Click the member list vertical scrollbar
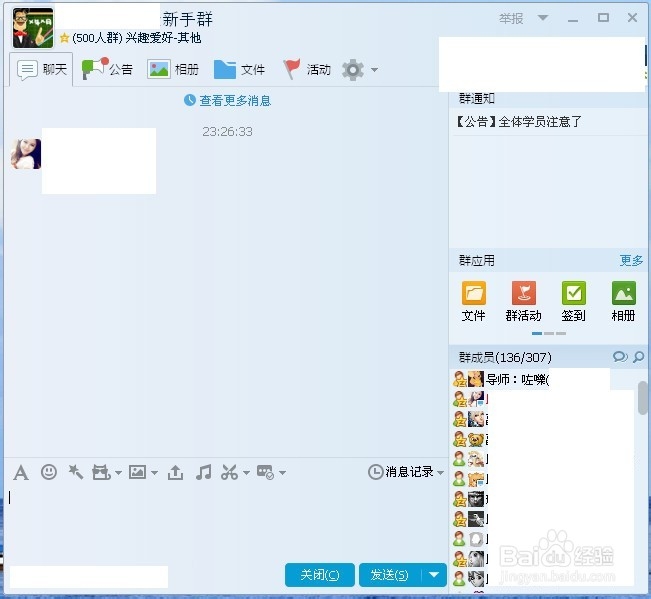The height and width of the screenshot is (599, 651). coord(643,398)
